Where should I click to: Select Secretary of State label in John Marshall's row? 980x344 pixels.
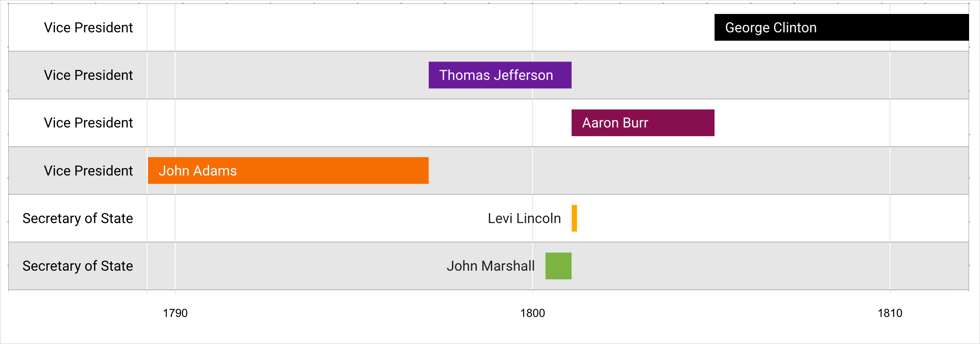(78, 266)
